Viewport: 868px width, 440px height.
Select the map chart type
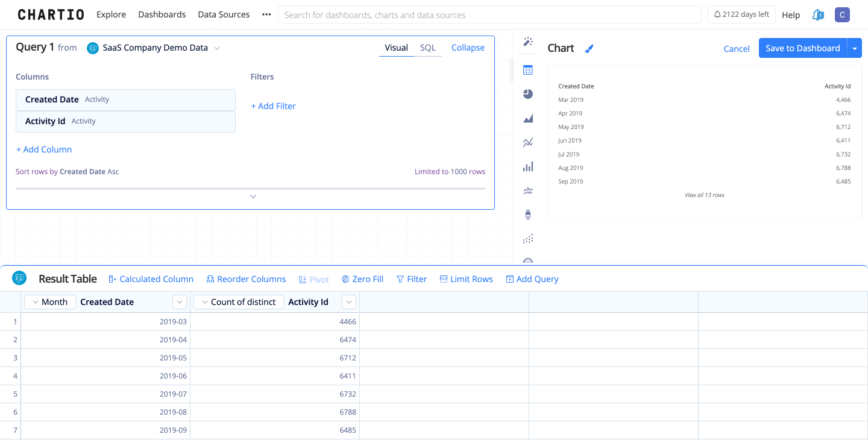click(x=528, y=261)
